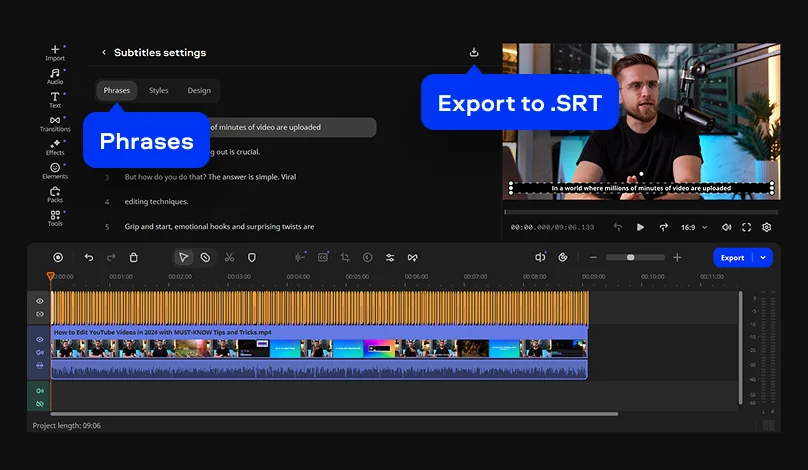The height and width of the screenshot is (470, 808).
Task: Play the video preview
Action: pyautogui.click(x=640, y=227)
